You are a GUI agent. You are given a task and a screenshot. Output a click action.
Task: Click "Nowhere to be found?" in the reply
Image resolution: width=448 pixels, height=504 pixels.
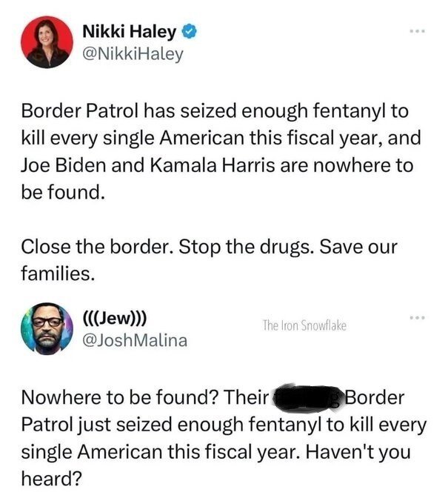118,397
